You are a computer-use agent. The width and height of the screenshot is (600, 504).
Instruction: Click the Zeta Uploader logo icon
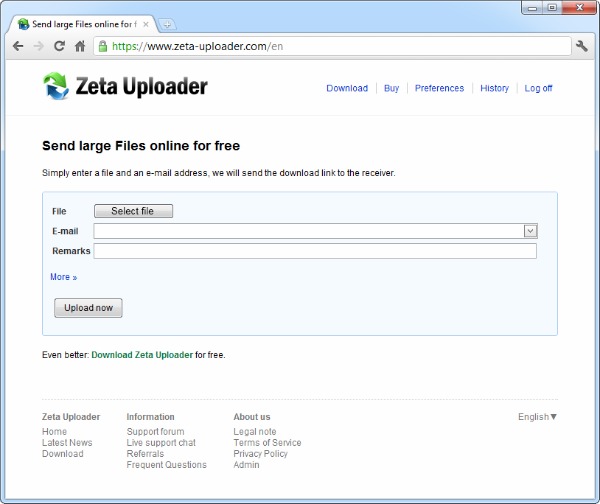pos(56,86)
